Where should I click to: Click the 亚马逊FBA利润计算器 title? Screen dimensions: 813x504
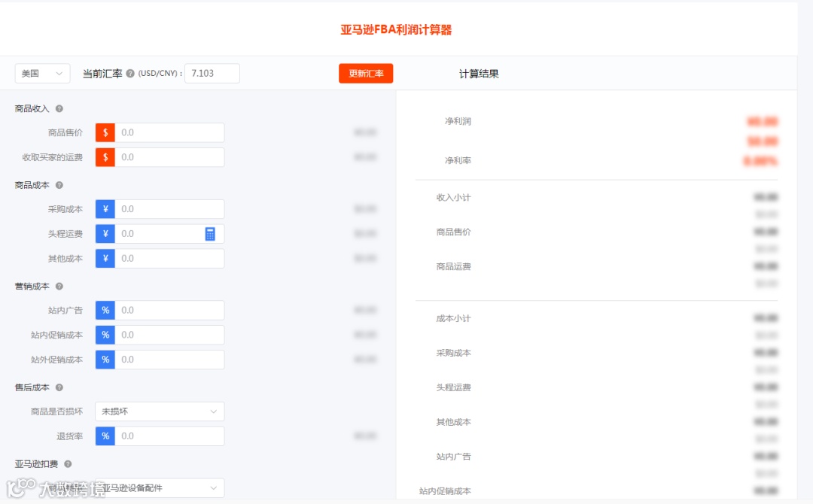click(x=396, y=30)
